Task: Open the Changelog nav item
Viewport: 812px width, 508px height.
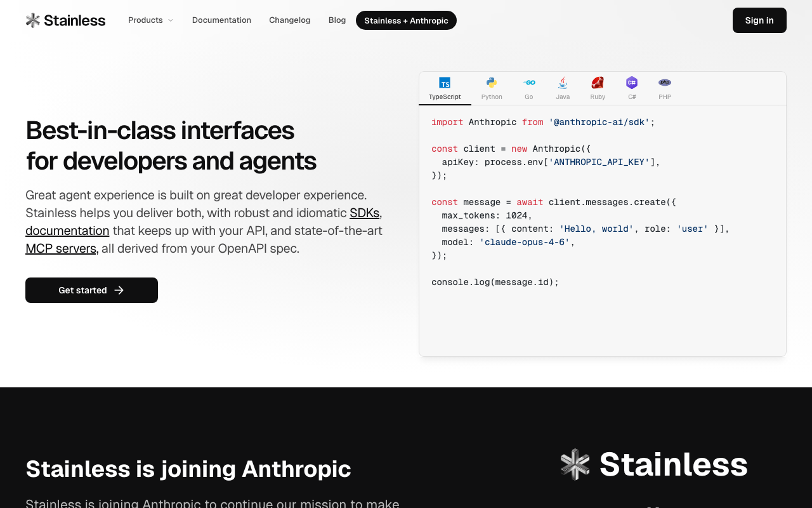Action: point(290,20)
